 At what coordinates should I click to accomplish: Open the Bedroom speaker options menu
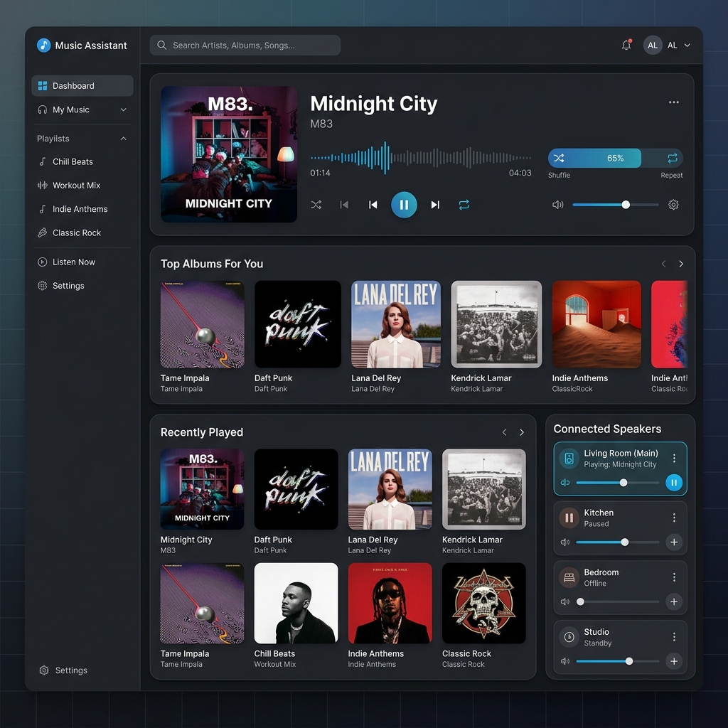point(674,577)
